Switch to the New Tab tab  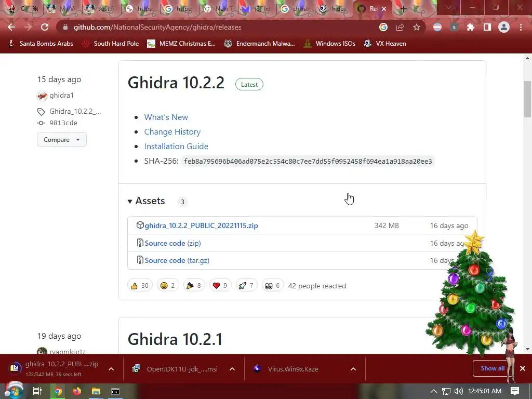pos(217,9)
